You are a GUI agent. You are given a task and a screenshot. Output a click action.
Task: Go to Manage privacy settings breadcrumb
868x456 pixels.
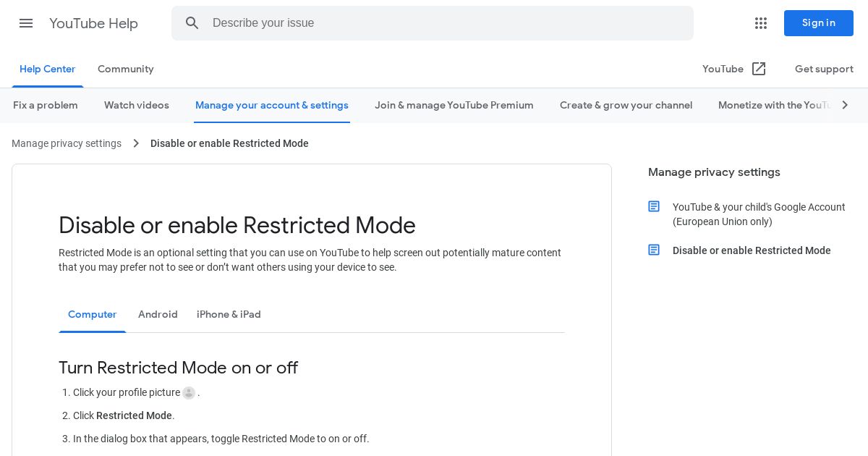click(x=67, y=143)
